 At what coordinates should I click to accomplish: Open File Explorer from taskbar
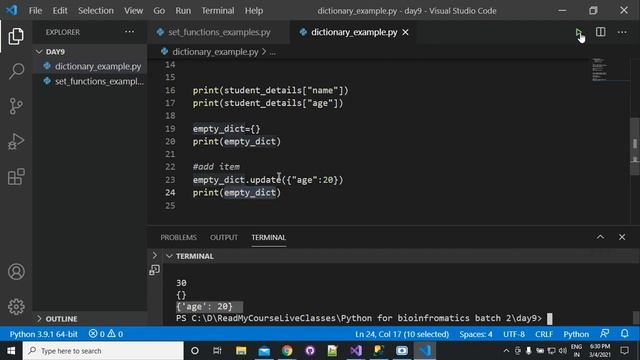pyautogui.click(x=241, y=351)
